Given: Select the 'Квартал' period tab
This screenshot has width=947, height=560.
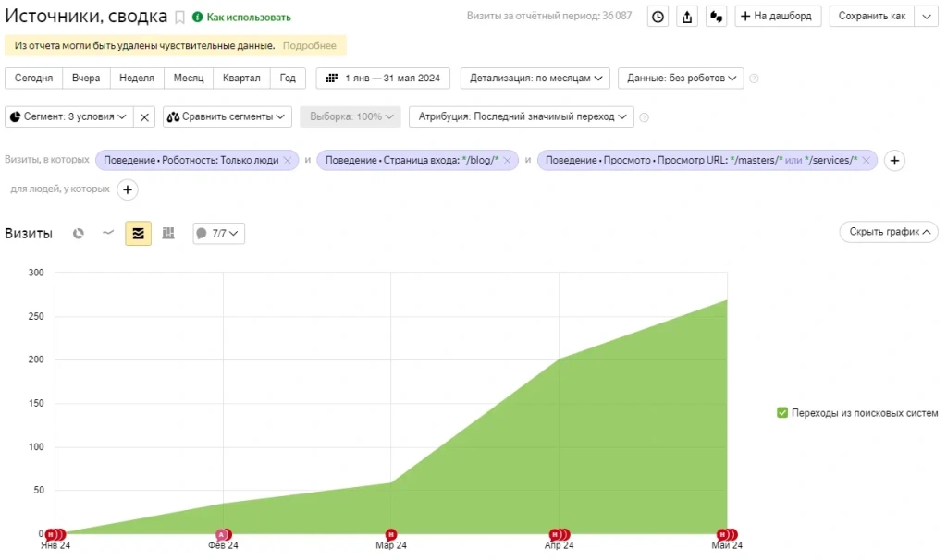Looking at the screenshot, I should point(241,79).
